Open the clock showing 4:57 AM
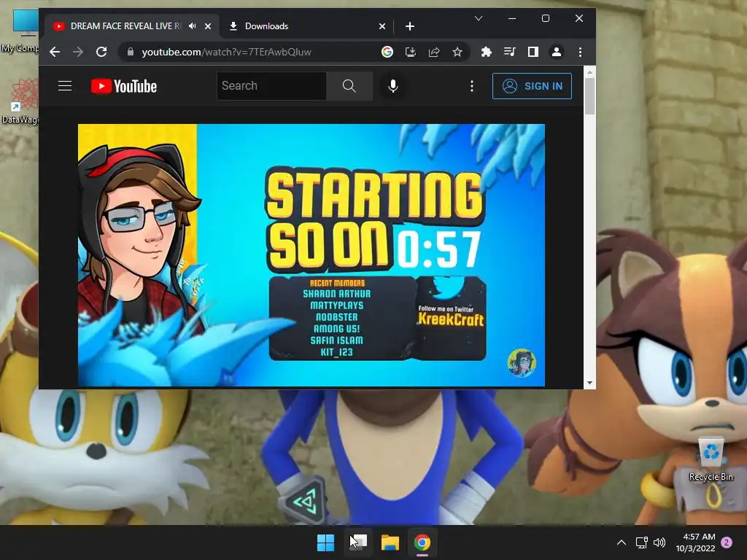 695,542
